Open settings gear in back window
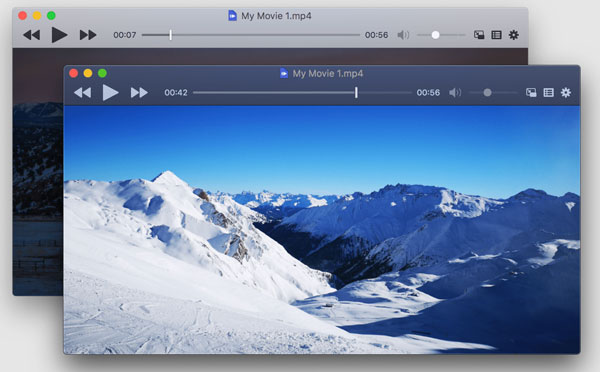 514,35
